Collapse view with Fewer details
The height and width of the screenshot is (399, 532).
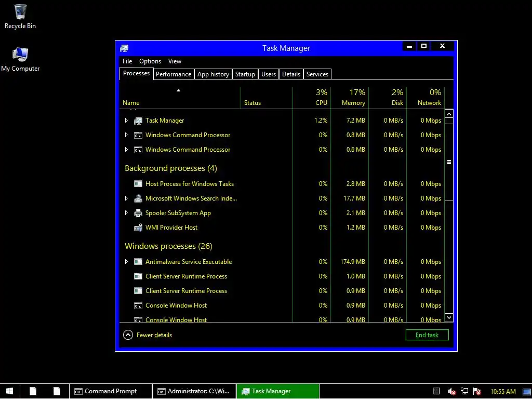tap(148, 335)
